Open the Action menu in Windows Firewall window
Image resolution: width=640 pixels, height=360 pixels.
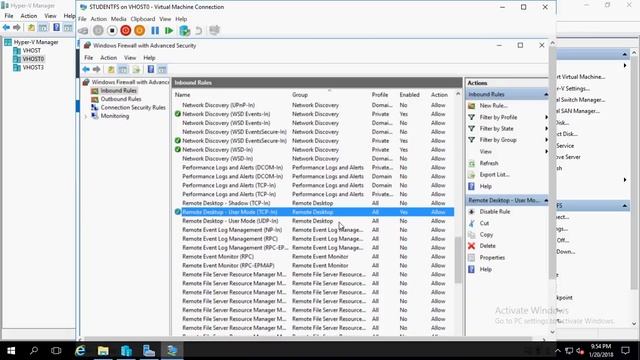(109, 58)
